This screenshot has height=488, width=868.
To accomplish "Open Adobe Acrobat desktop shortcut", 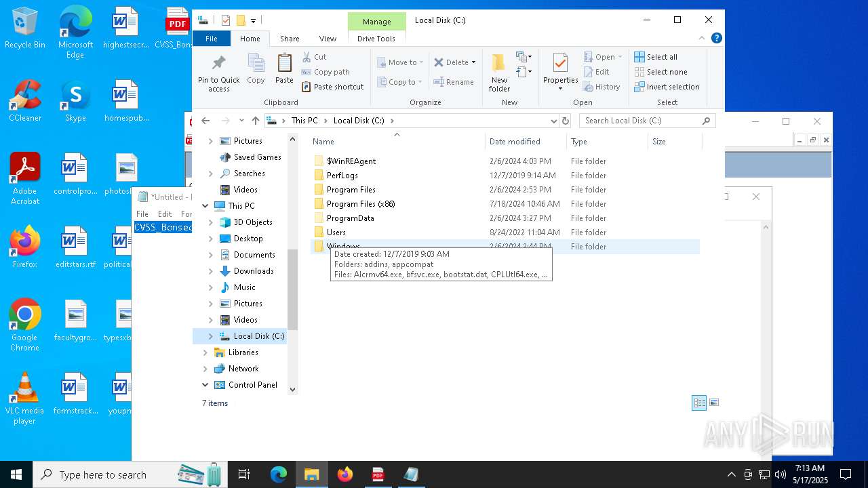I will 25,179.
